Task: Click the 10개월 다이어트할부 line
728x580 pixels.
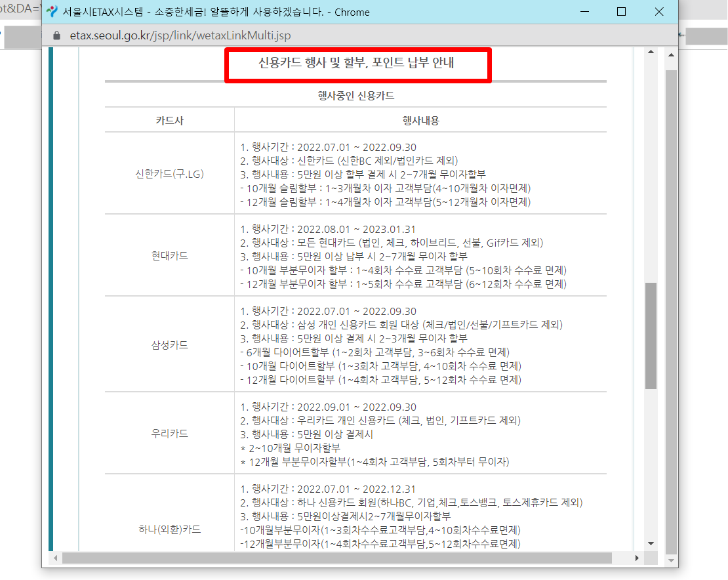Action: pyautogui.click(x=380, y=366)
